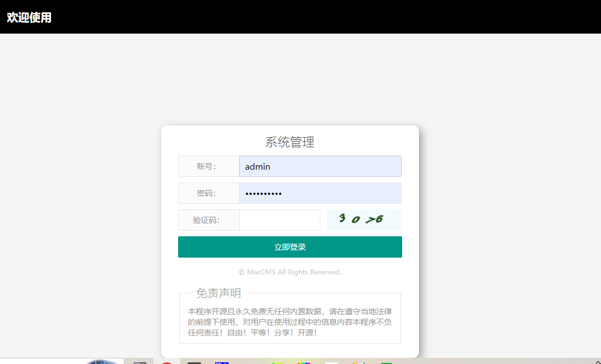Viewport: 601px width, 364px height.
Task: Open the rainbow-colored taskbar icon
Action: 303,362
